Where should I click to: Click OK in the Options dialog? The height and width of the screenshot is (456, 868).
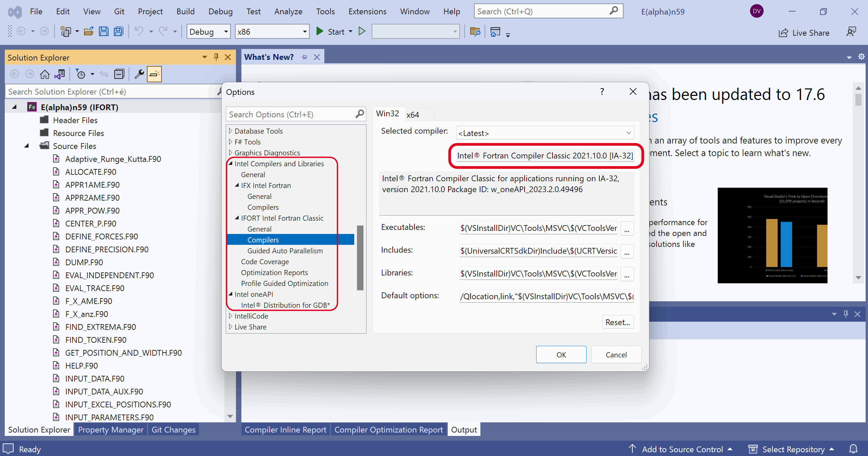pyautogui.click(x=561, y=355)
